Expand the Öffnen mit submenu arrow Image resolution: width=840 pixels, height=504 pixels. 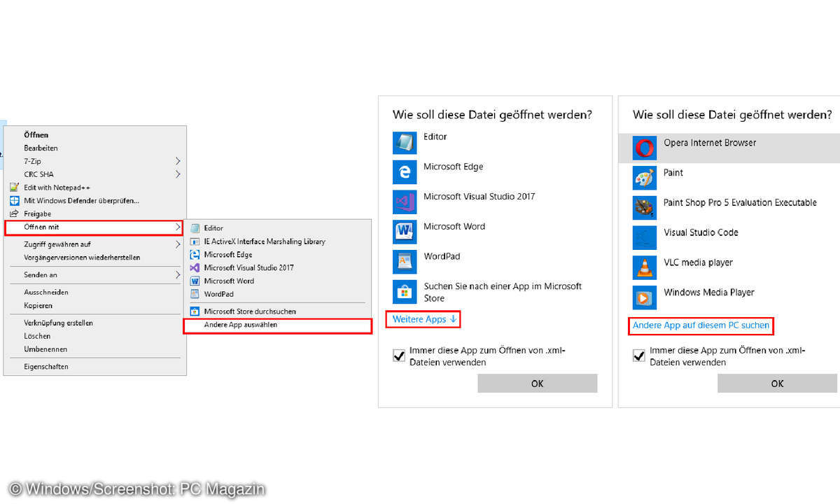click(178, 227)
